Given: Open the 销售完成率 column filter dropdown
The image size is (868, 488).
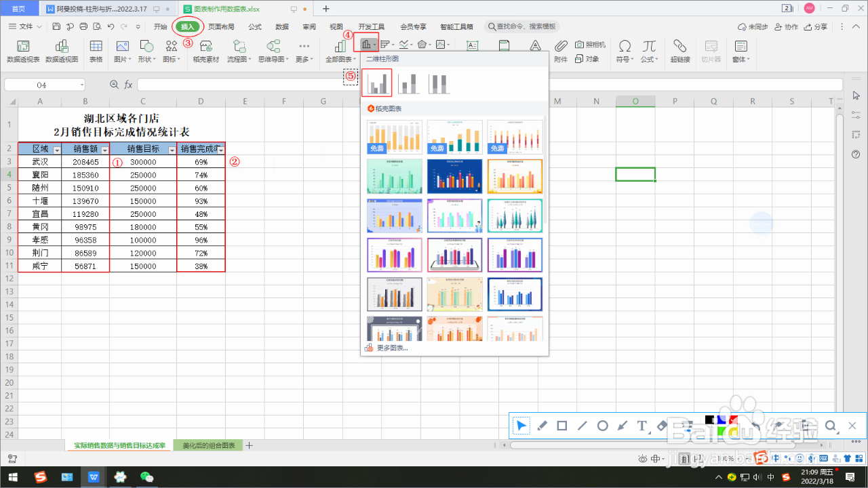Looking at the screenshot, I should point(220,150).
